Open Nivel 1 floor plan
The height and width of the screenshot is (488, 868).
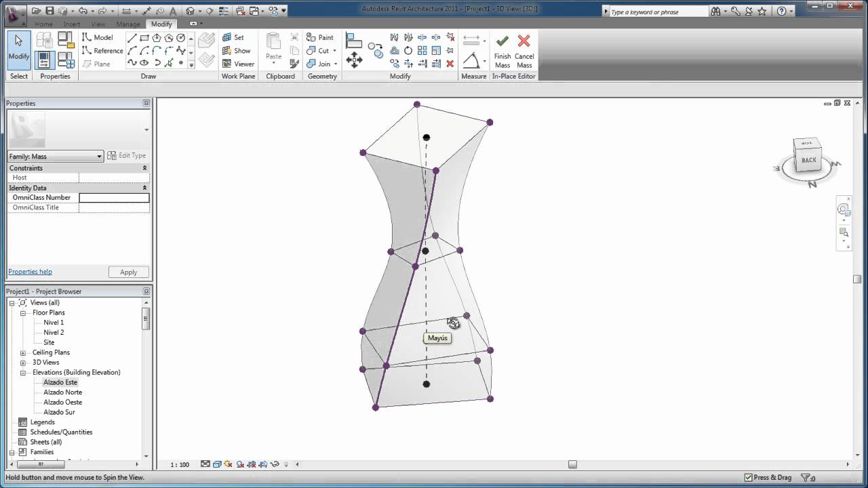(x=54, y=323)
